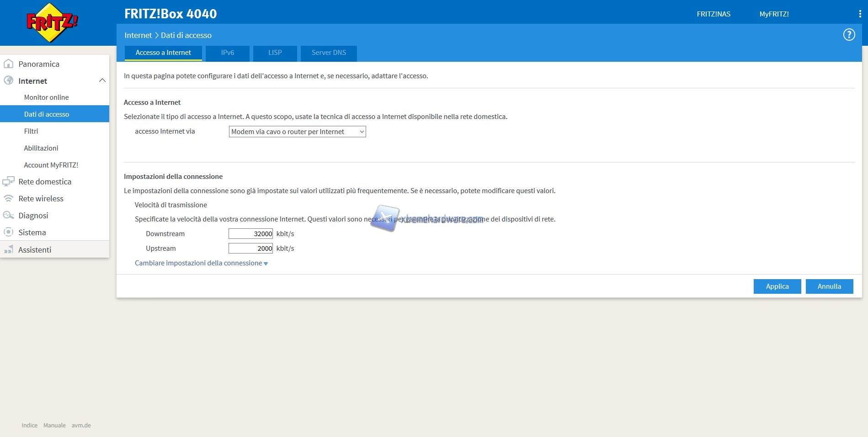
Task: Click the Sistema icon in sidebar
Action: [x=8, y=232]
